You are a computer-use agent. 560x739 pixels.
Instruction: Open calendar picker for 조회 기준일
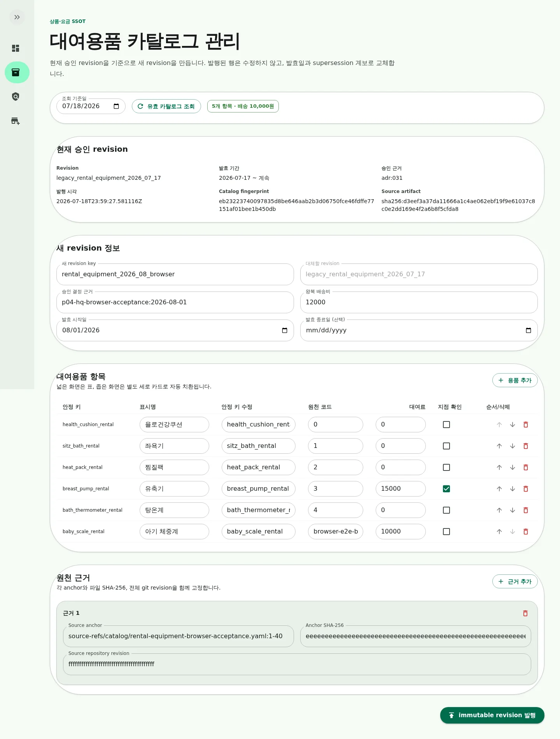pyautogui.click(x=116, y=106)
